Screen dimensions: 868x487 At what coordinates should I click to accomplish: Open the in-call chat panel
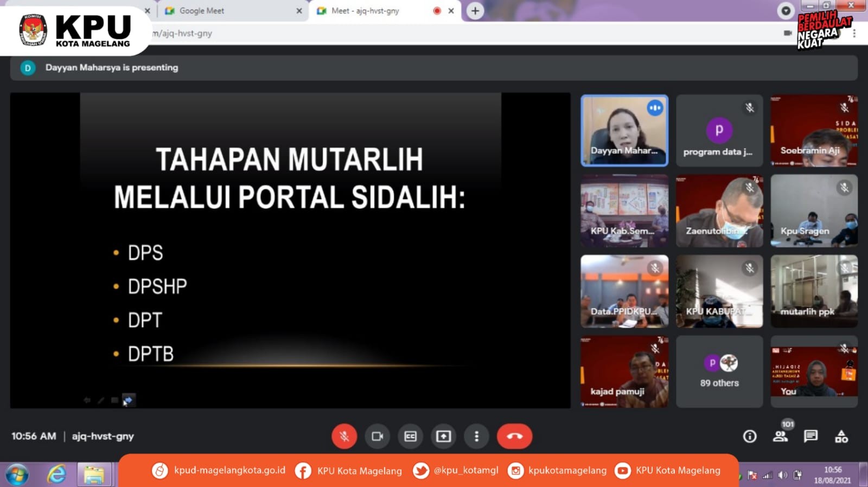pos(810,437)
